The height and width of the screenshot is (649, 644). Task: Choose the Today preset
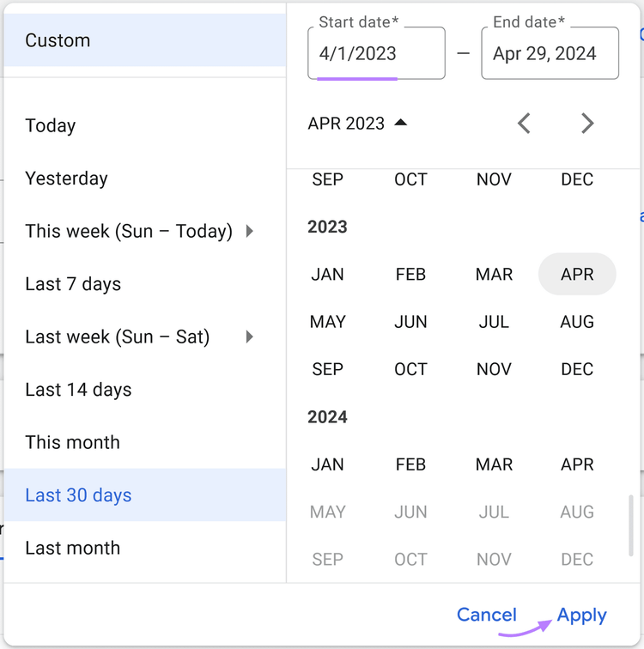pyautogui.click(x=145, y=125)
